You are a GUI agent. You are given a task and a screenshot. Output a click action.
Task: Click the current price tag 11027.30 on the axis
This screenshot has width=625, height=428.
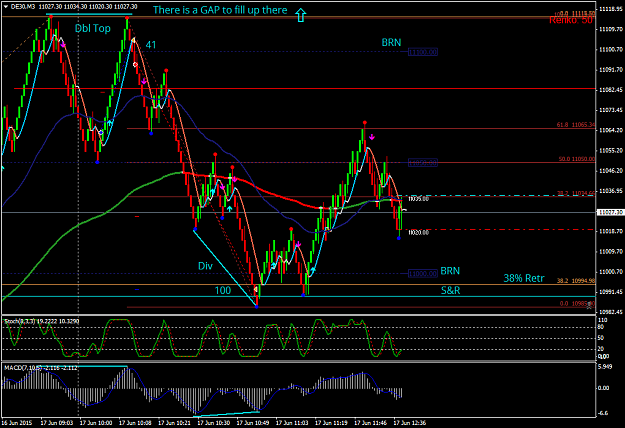(x=610, y=212)
